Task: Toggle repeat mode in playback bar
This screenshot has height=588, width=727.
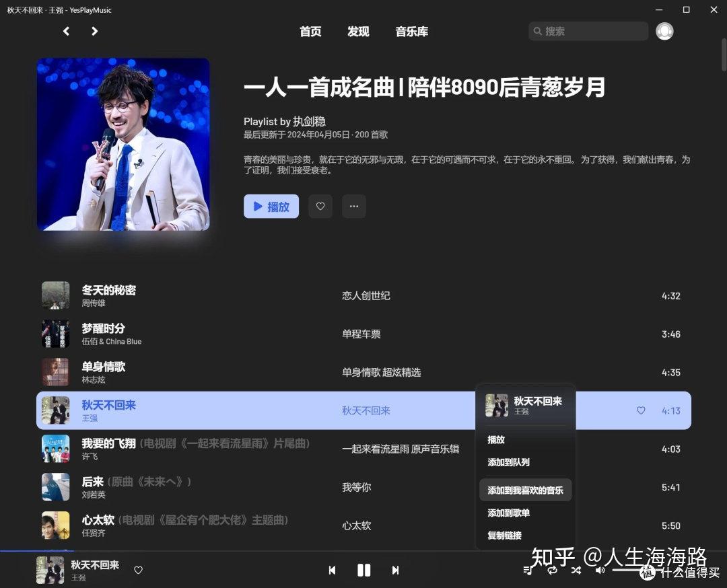Action: [x=552, y=570]
